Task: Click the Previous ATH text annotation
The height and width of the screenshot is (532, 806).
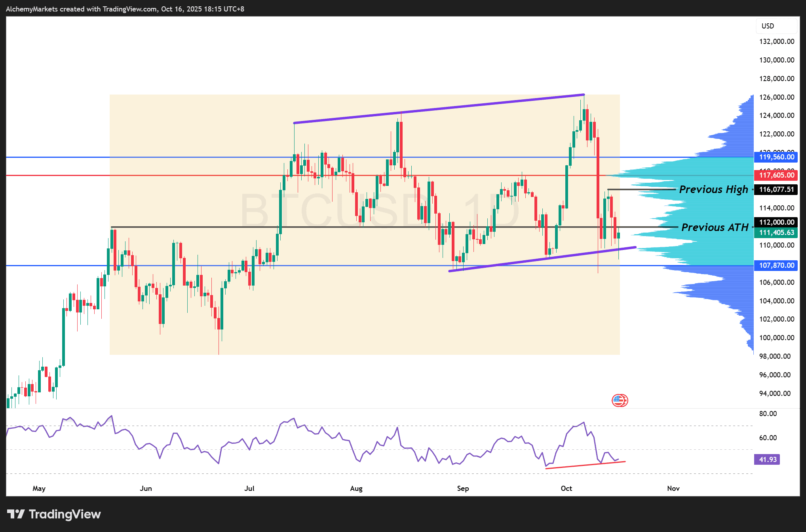Action: [x=715, y=227]
